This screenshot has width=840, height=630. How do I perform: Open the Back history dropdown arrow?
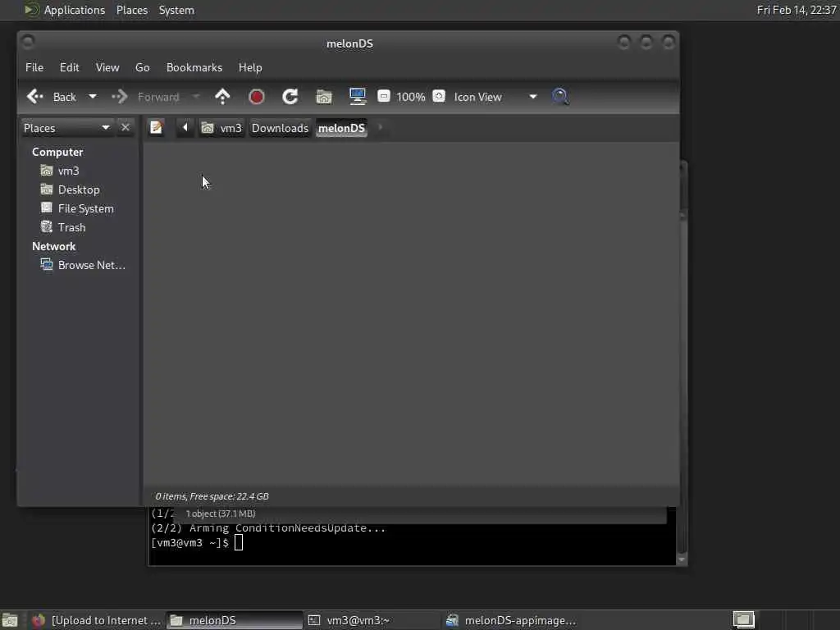[93, 97]
